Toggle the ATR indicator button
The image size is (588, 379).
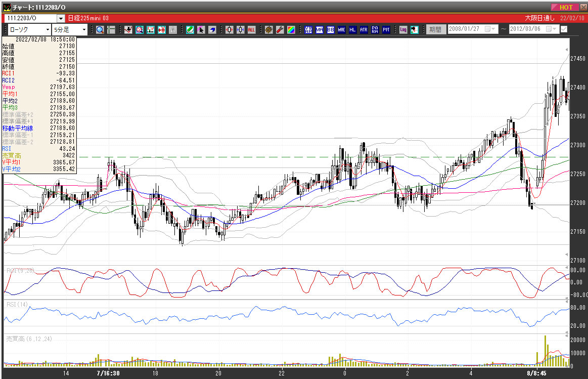(x=364, y=30)
